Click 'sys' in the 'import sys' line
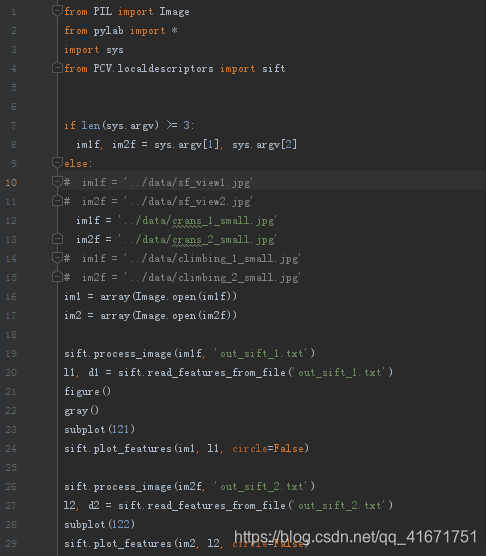Image resolution: width=486 pixels, height=556 pixels. (115, 50)
